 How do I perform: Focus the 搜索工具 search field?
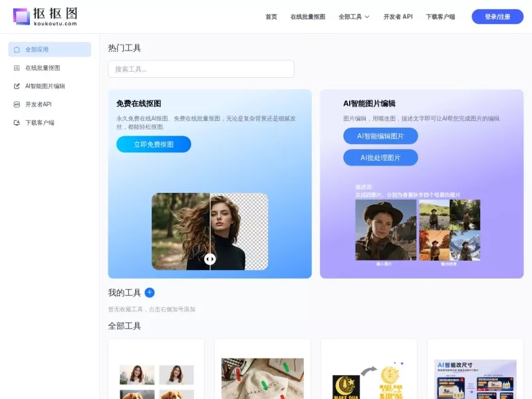point(201,69)
